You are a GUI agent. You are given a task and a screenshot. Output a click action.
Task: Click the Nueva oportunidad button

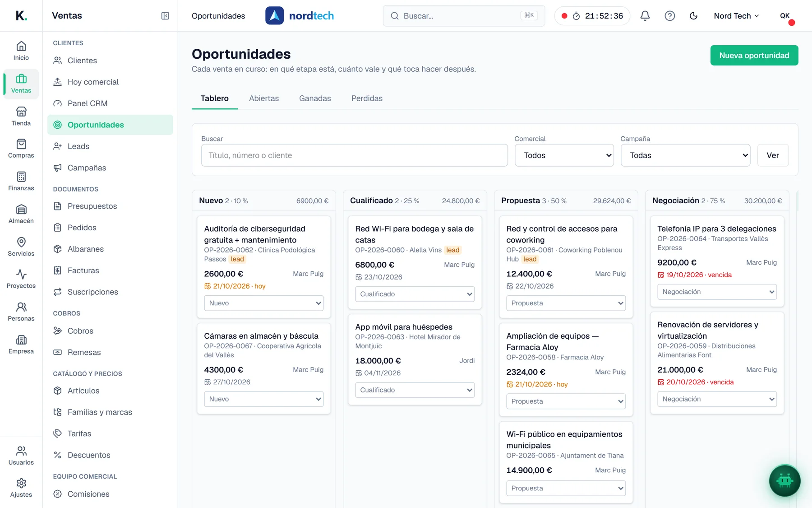[x=754, y=56]
